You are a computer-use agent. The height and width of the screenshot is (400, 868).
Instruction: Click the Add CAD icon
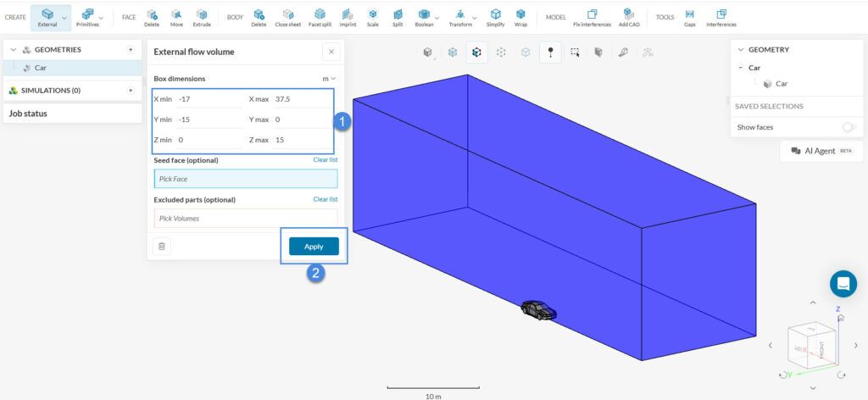[628, 16]
